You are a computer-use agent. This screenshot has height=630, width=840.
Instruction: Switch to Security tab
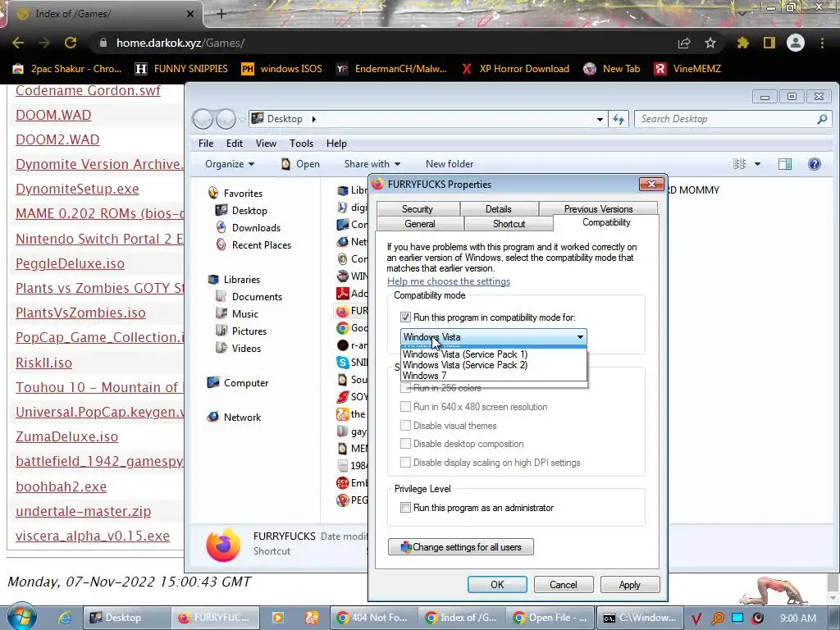pyautogui.click(x=418, y=209)
